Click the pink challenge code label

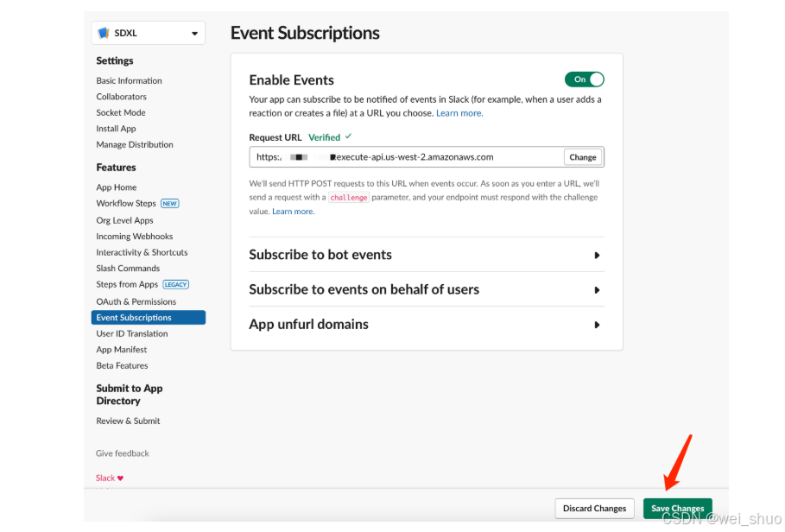point(348,197)
